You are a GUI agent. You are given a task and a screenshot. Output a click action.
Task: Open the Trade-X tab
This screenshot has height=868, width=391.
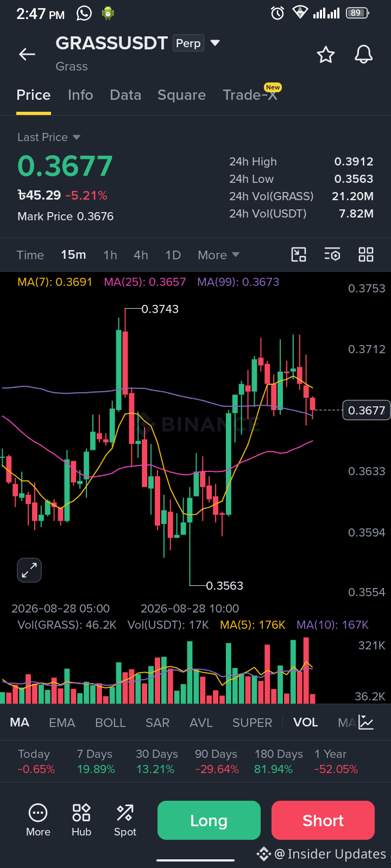pyautogui.click(x=250, y=95)
